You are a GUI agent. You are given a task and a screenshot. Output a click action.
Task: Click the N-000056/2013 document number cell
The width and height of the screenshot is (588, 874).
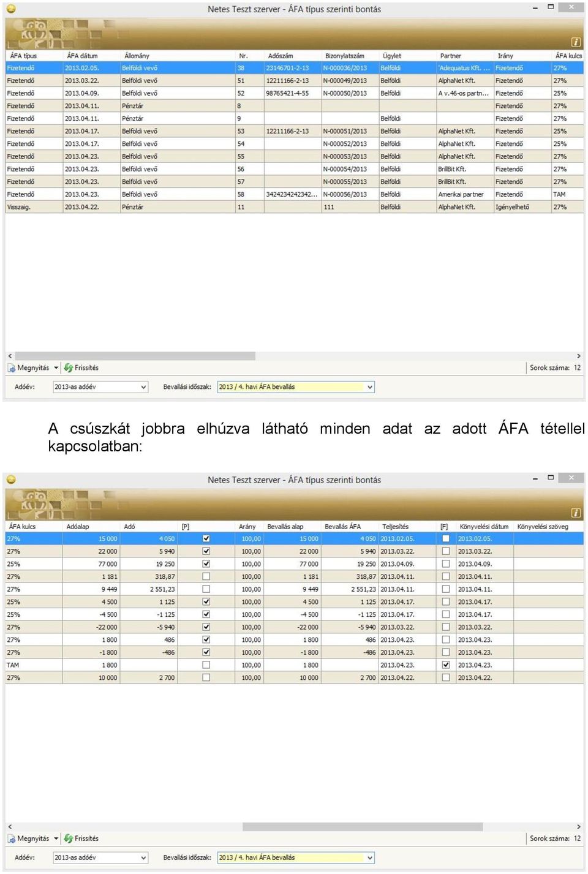pos(350,195)
